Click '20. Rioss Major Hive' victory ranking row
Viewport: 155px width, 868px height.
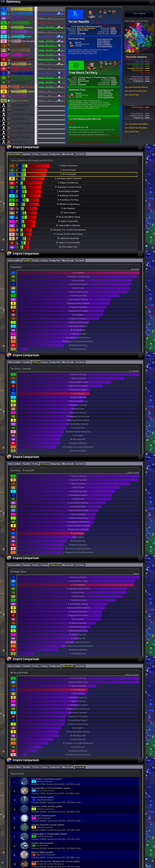pos(73,247)
